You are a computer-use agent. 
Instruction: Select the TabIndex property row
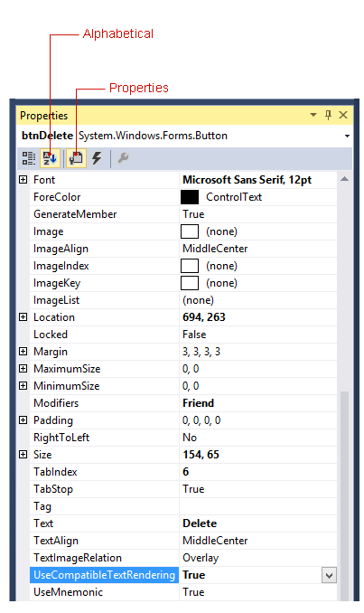click(x=182, y=472)
